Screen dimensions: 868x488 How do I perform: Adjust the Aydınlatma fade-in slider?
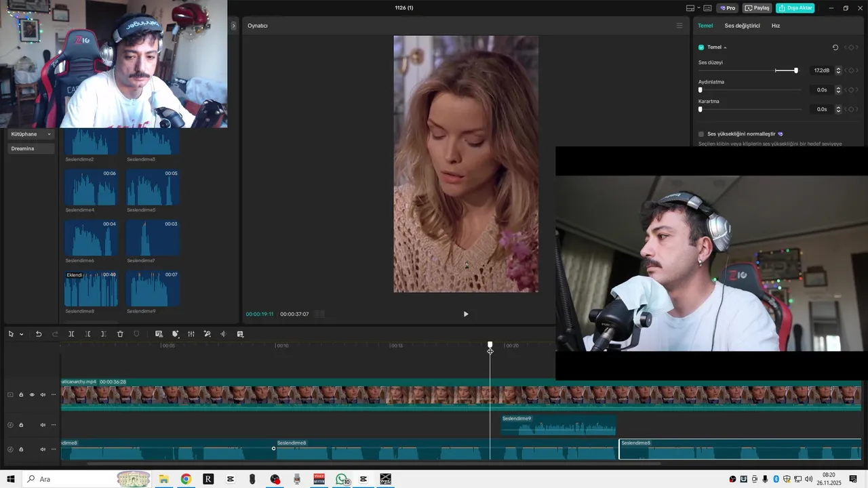click(x=701, y=89)
